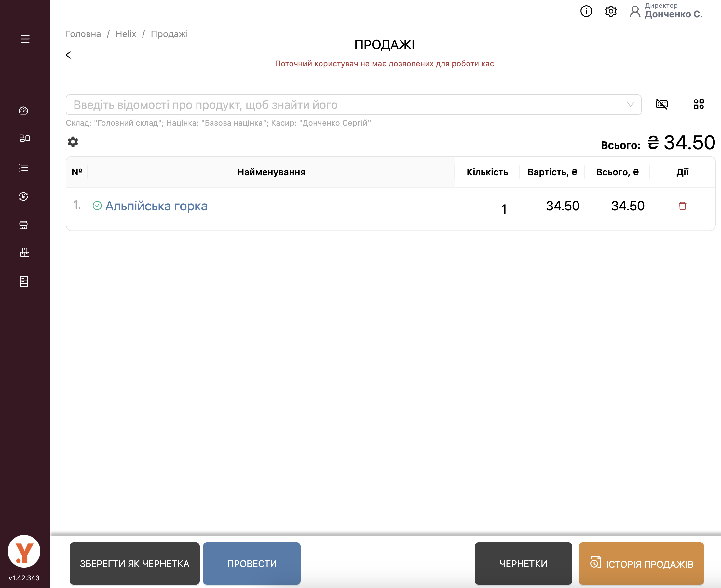Switch to the grid view of products
721x588 pixels.
(698, 104)
